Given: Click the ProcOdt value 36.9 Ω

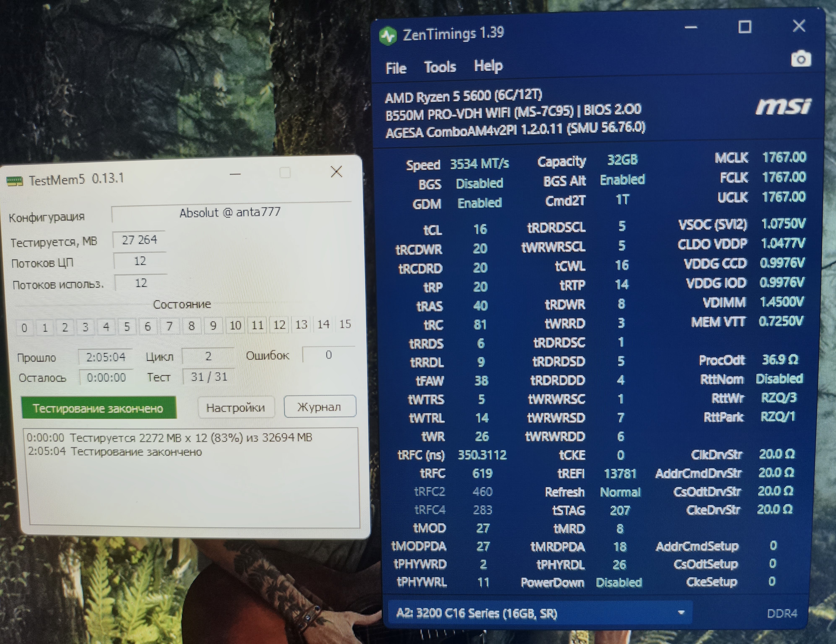Looking at the screenshot, I should (780, 360).
